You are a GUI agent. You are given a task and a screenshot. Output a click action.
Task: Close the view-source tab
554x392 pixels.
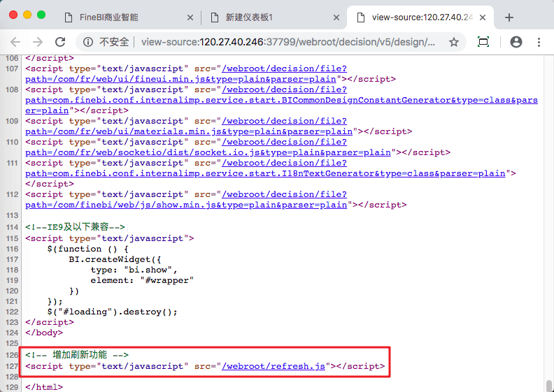483,17
